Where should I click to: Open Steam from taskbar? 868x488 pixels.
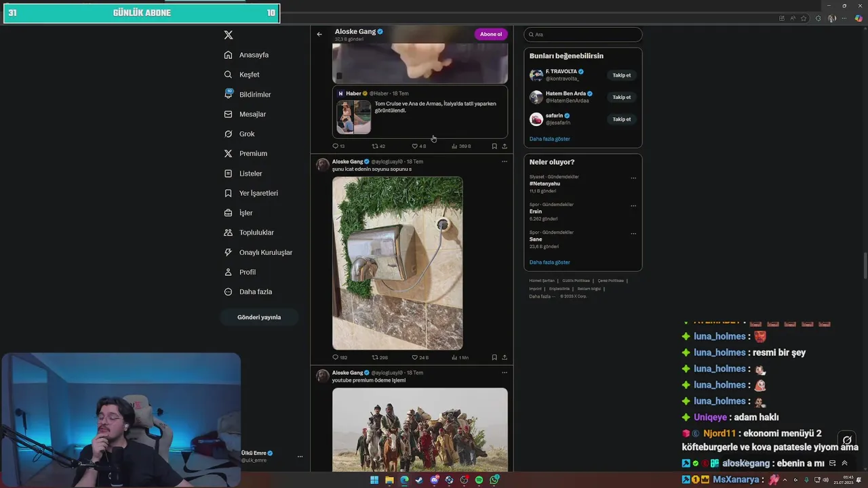coord(419,480)
